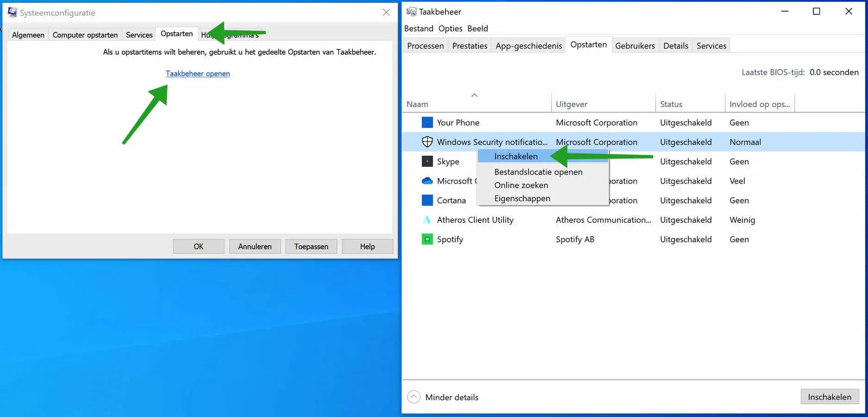
Task: Open Algemeen tab in Systeemconfiguratie
Action: [x=28, y=35]
